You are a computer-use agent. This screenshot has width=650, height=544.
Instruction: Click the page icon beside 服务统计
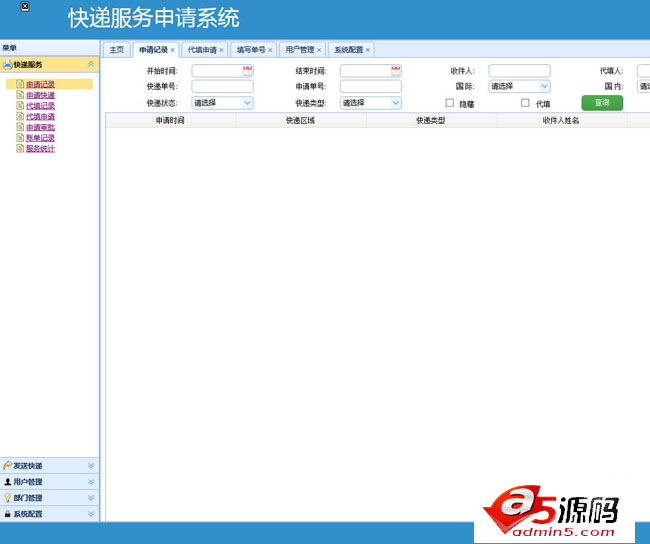(x=19, y=148)
